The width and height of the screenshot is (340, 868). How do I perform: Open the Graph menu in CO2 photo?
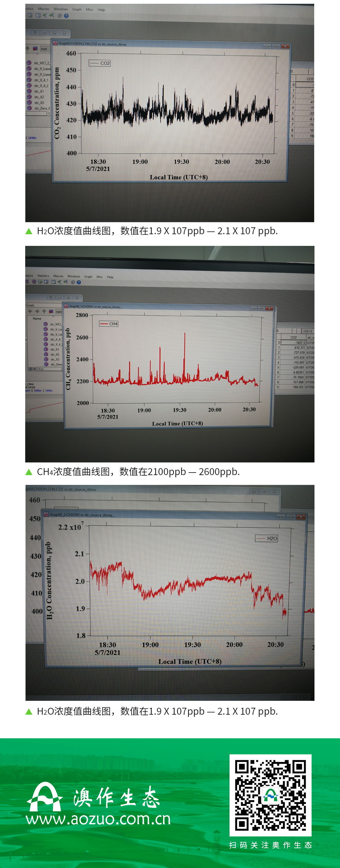[77, 9]
